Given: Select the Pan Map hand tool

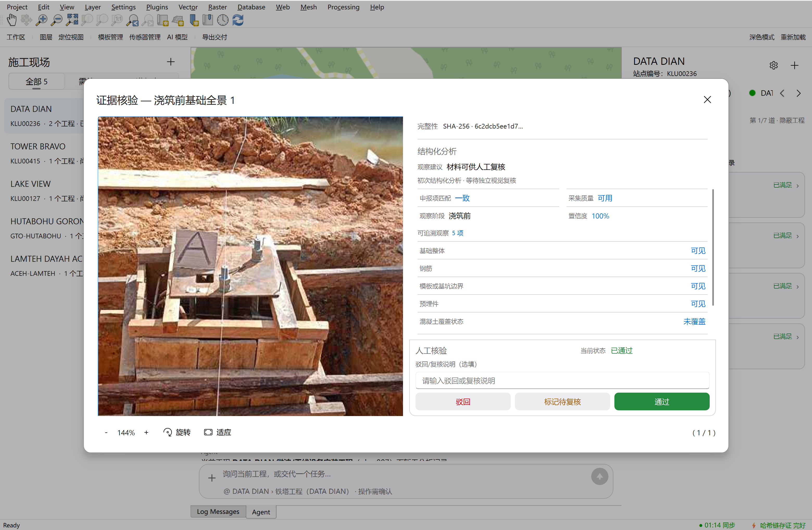Looking at the screenshot, I should point(12,20).
